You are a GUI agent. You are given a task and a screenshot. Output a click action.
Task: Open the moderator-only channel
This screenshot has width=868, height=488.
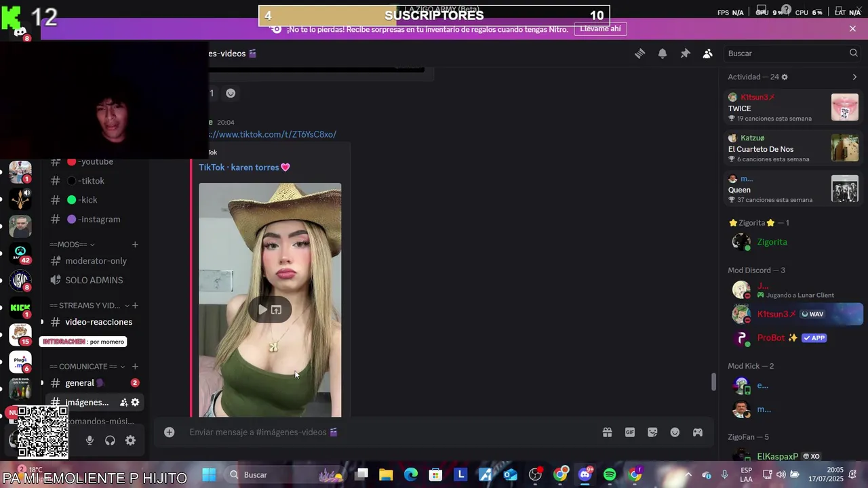point(95,261)
